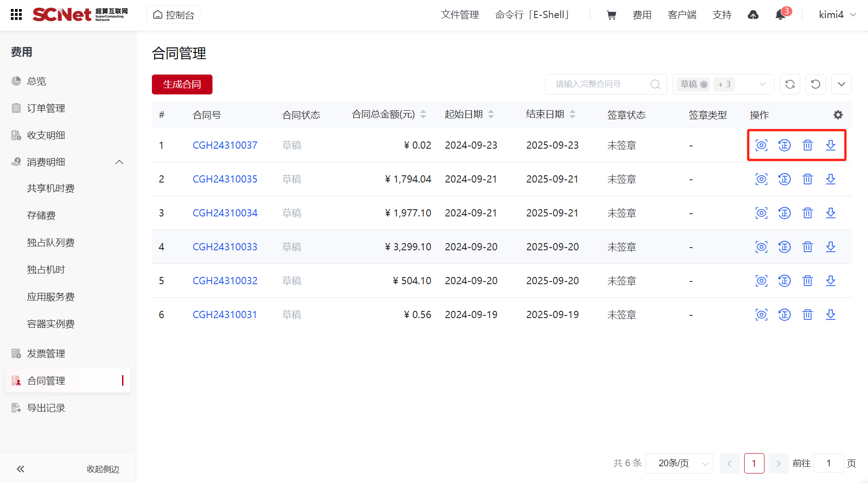Open the 20条/页 page size dropdown
Image resolution: width=868 pixels, height=483 pixels.
pos(679,464)
